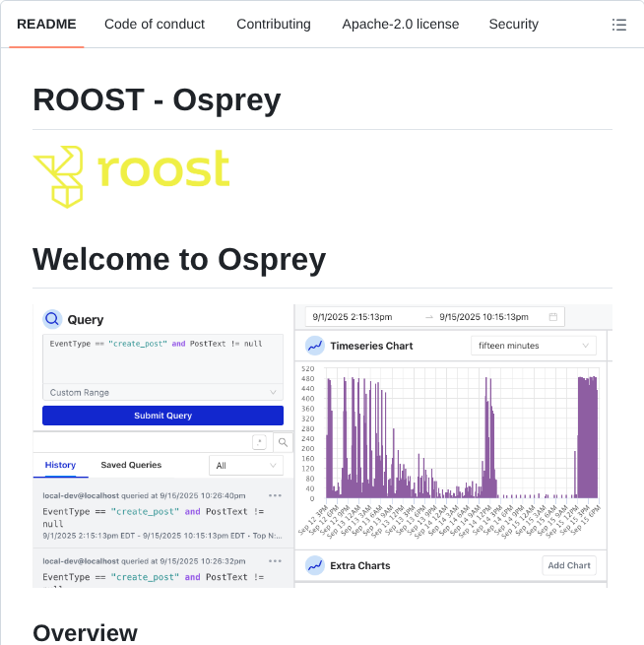Select the Apache-2.0 license tab
Screen dimensions: 644x645
[x=400, y=24]
